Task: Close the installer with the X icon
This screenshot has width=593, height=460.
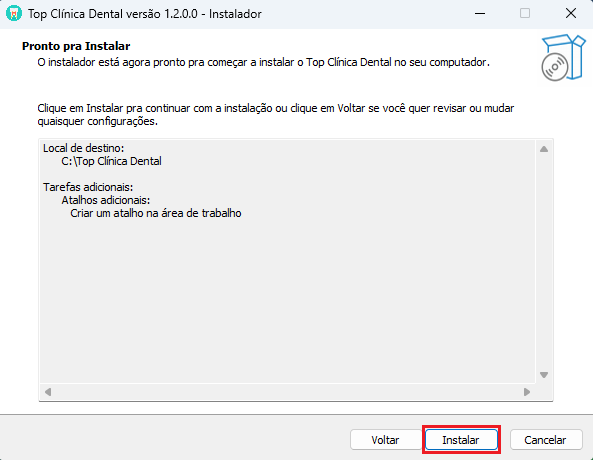Action: pos(571,14)
